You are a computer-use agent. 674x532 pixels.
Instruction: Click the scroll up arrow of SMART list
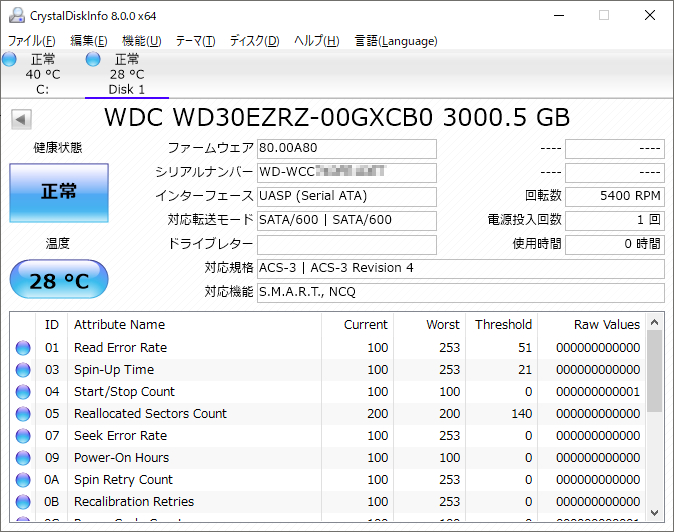click(655, 322)
